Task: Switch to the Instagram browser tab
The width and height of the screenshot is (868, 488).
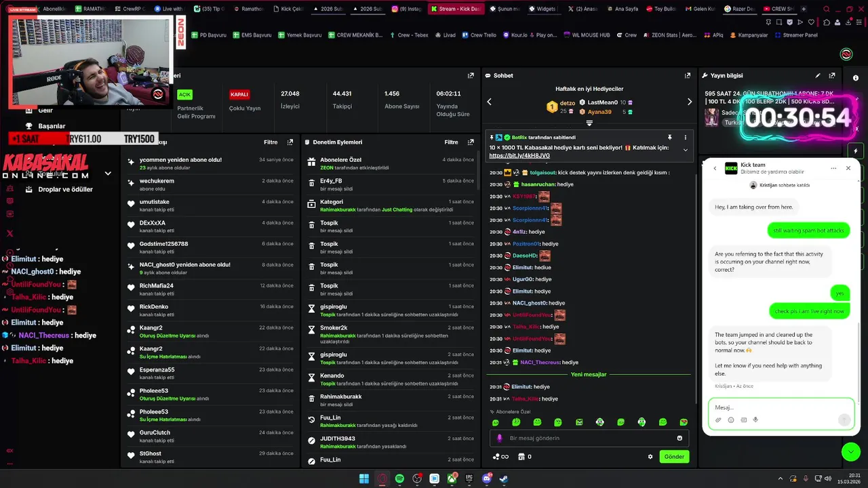Action: pyautogui.click(x=406, y=9)
